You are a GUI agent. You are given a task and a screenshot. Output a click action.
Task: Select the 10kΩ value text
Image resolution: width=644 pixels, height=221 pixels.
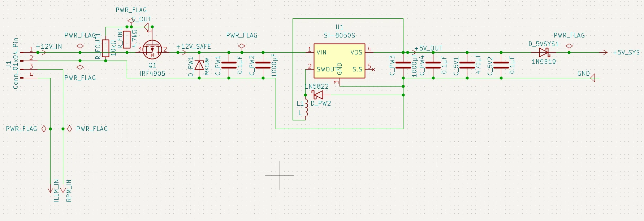113,48
